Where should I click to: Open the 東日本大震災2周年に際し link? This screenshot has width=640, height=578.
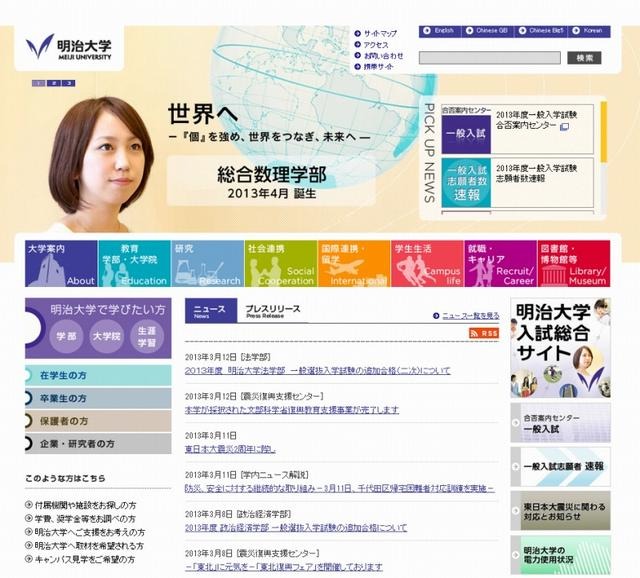(x=230, y=449)
